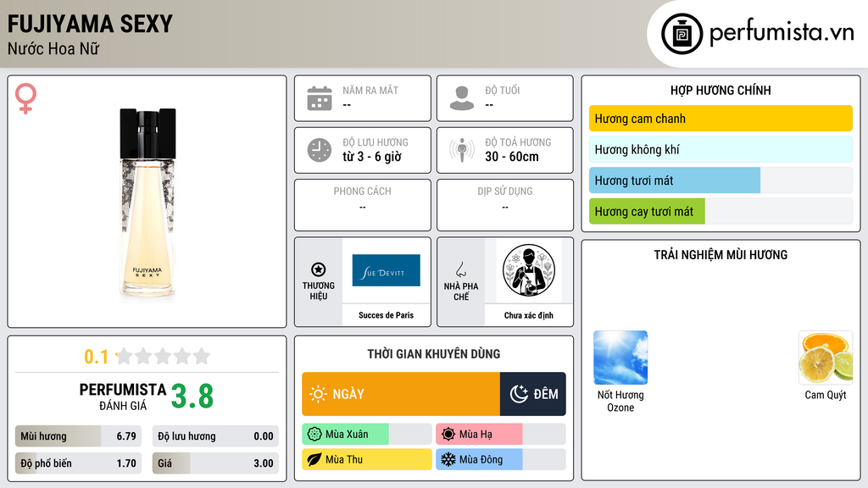868x488 pixels.
Task: Select the Mùa Hạ season bar
Action: 500,435
